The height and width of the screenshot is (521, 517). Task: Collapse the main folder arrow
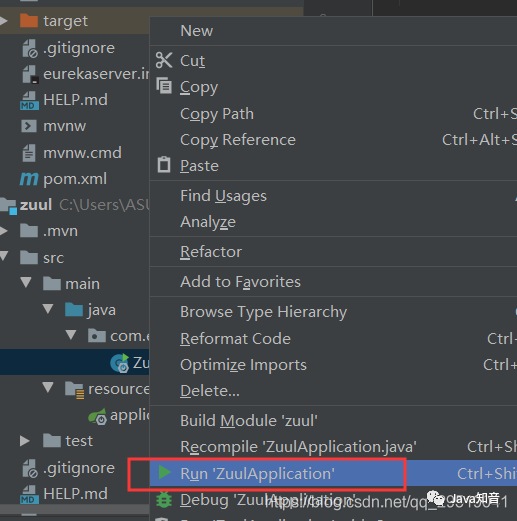click(26, 282)
